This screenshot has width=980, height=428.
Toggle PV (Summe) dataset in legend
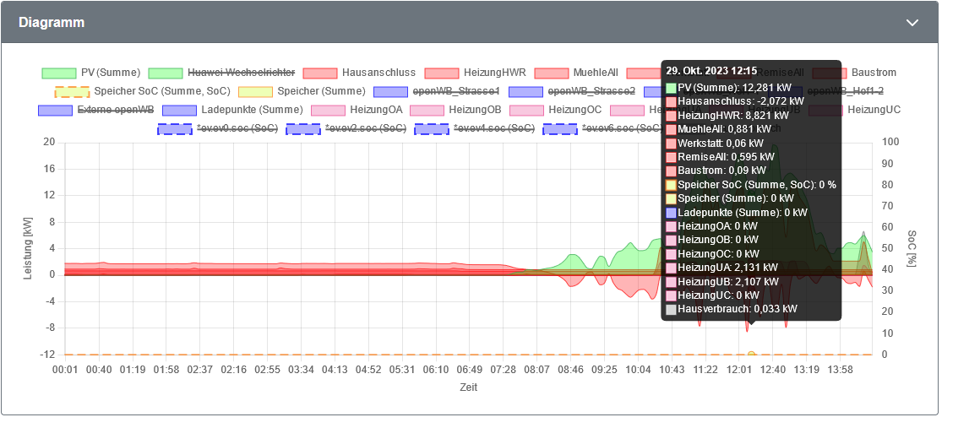[x=91, y=73]
